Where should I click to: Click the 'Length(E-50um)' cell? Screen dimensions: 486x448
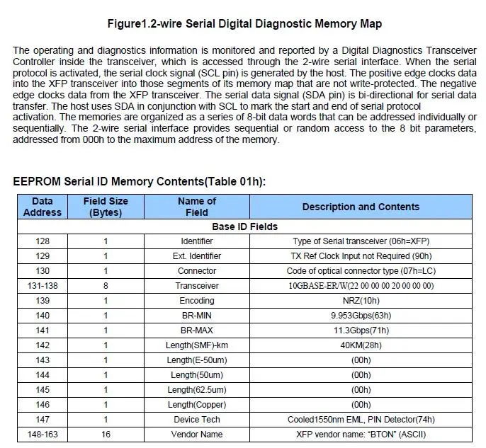click(x=197, y=360)
